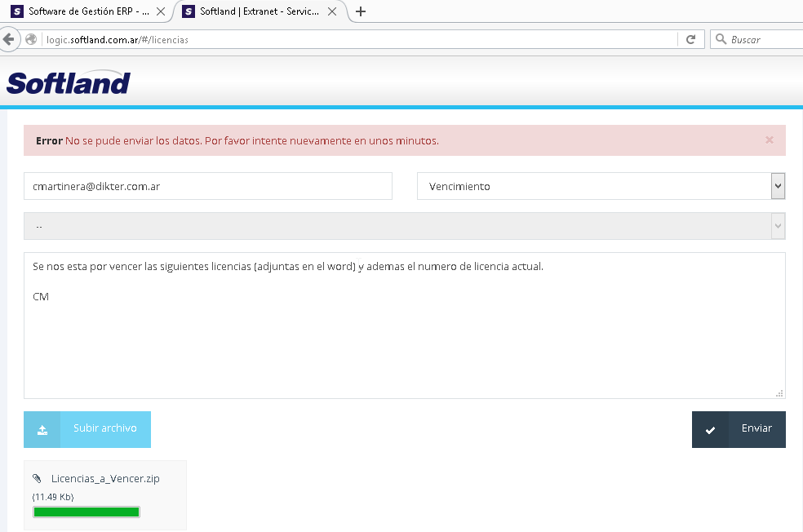The image size is (803, 532).
Task: Reload the page with the refresh icon
Action: (x=690, y=39)
